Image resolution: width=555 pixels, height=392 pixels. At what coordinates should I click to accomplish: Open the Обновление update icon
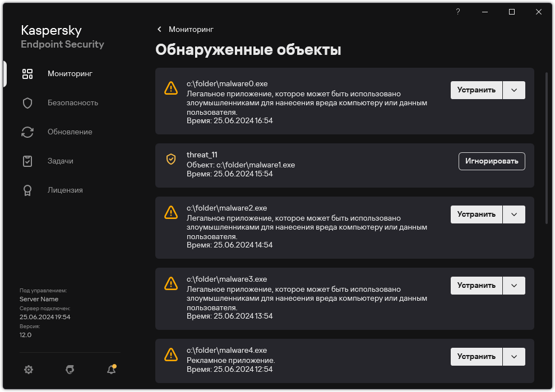pyautogui.click(x=27, y=132)
